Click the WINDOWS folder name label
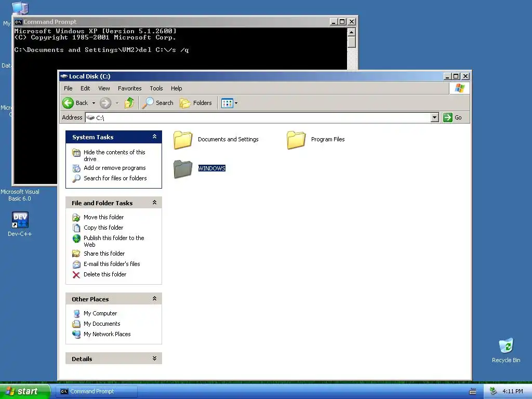Viewport: 532px width, 399px height. pyautogui.click(x=212, y=168)
